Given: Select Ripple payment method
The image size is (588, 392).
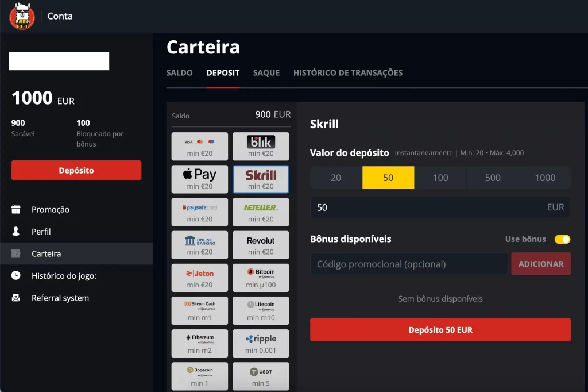Looking at the screenshot, I should pos(261,344).
